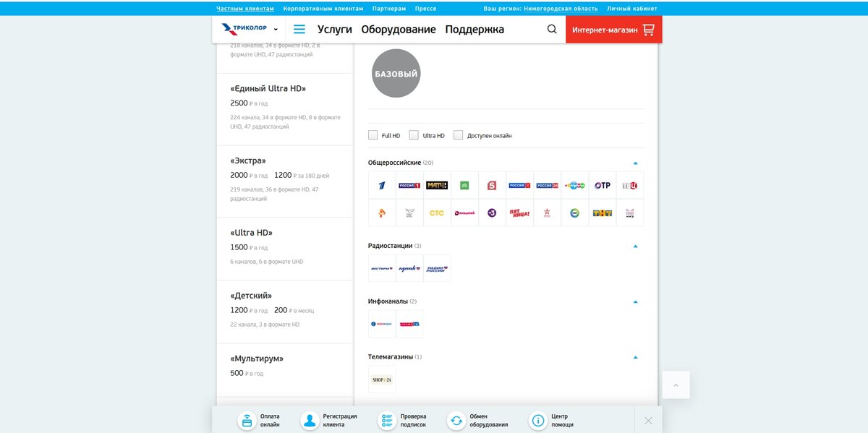Click the search magnifier icon
The width and height of the screenshot is (868, 433).
(x=552, y=30)
